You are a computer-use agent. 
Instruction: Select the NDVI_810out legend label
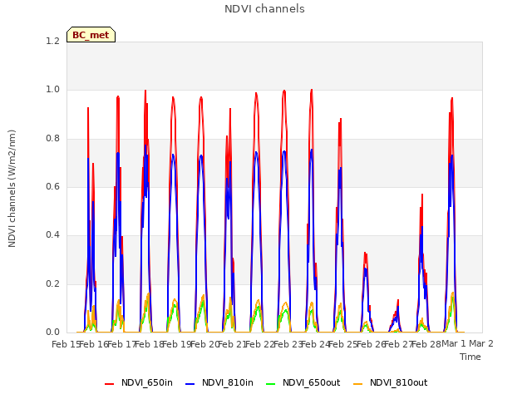click(399, 382)
